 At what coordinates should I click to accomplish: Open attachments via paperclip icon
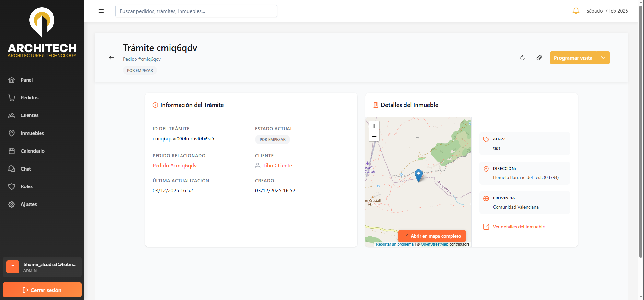pos(539,58)
